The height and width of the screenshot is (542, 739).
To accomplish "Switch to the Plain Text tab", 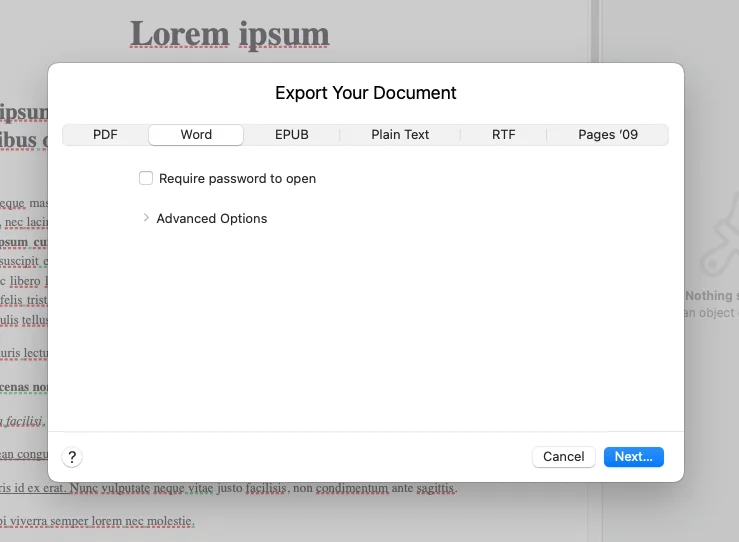I will pos(400,135).
